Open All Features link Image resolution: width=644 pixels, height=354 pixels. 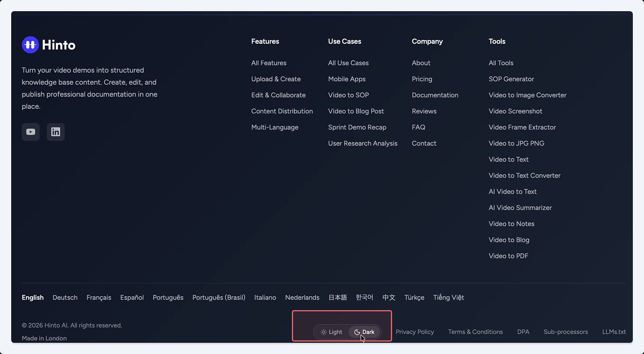pos(269,63)
